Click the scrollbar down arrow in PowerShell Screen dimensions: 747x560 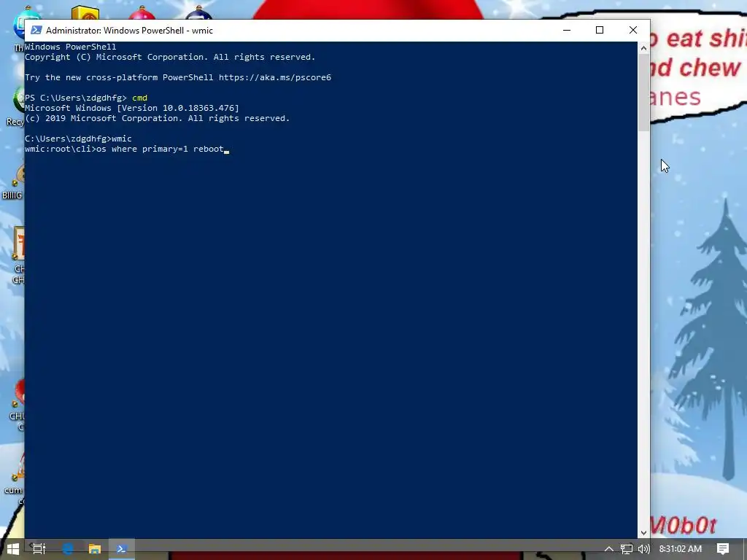pos(643,533)
